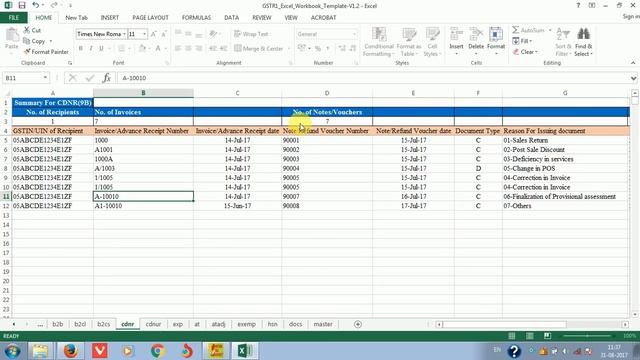
Task: Click the Help question mark icon
Action: click(x=578, y=5)
